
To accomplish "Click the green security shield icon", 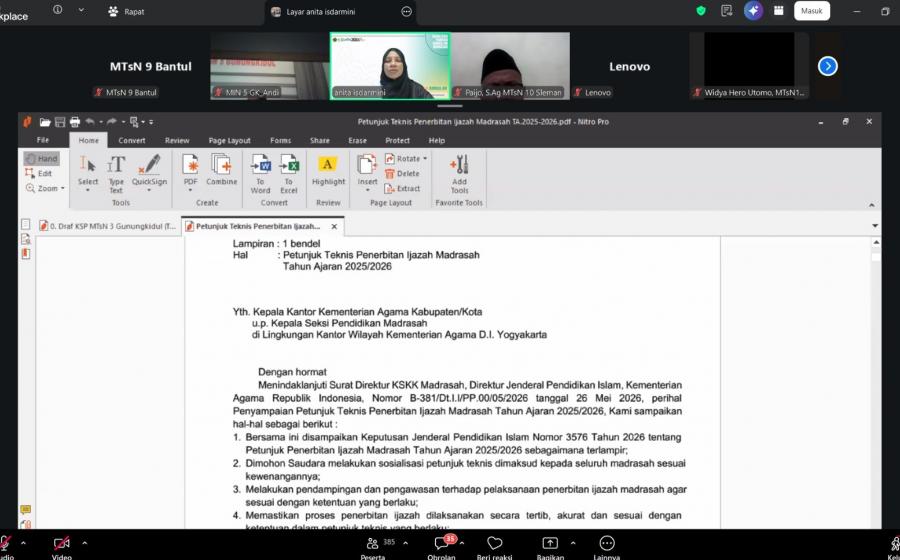I will pos(700,10).
